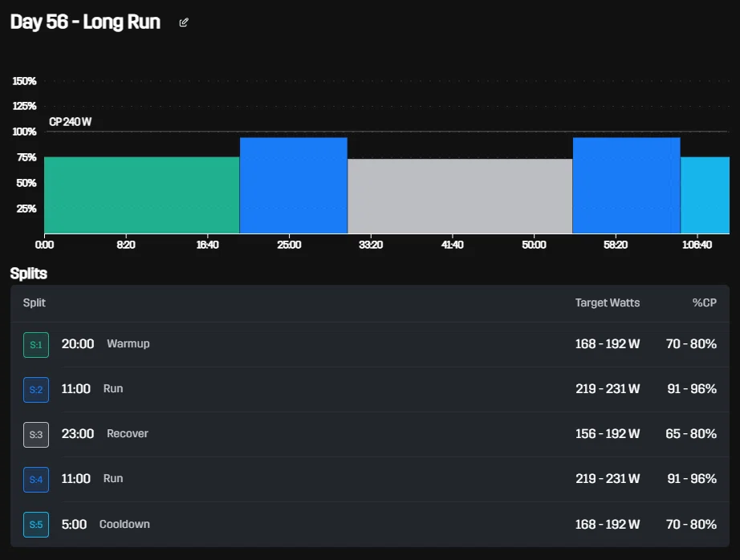740x560 pixels.
Task: Click the 58:20 time axis label
Action: click(x=616, y=245)
